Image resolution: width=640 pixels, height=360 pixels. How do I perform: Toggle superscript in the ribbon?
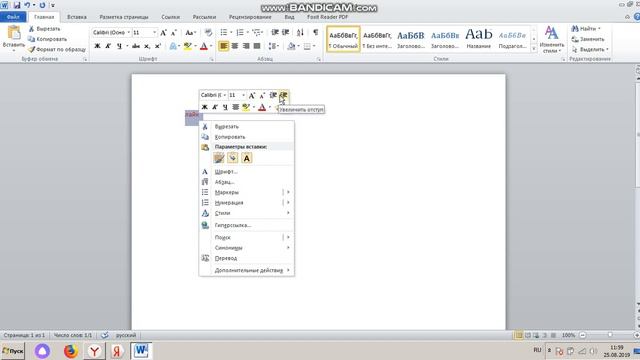click(158, 46)
